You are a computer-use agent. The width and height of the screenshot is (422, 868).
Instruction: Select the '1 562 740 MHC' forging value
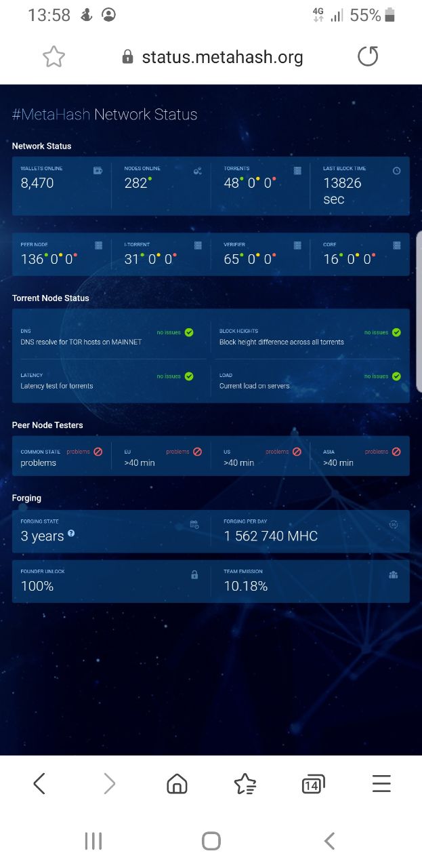pos(271,536)
